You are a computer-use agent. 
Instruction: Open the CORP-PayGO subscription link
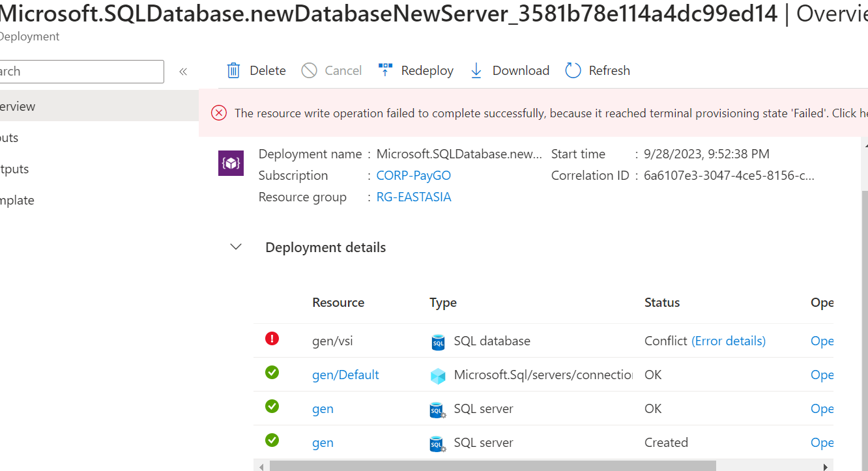413,175
